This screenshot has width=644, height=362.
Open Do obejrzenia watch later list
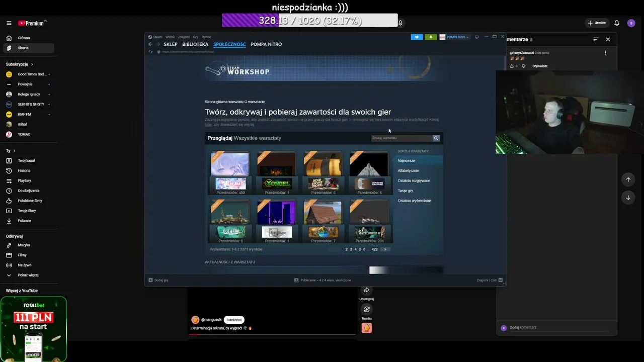28,191
